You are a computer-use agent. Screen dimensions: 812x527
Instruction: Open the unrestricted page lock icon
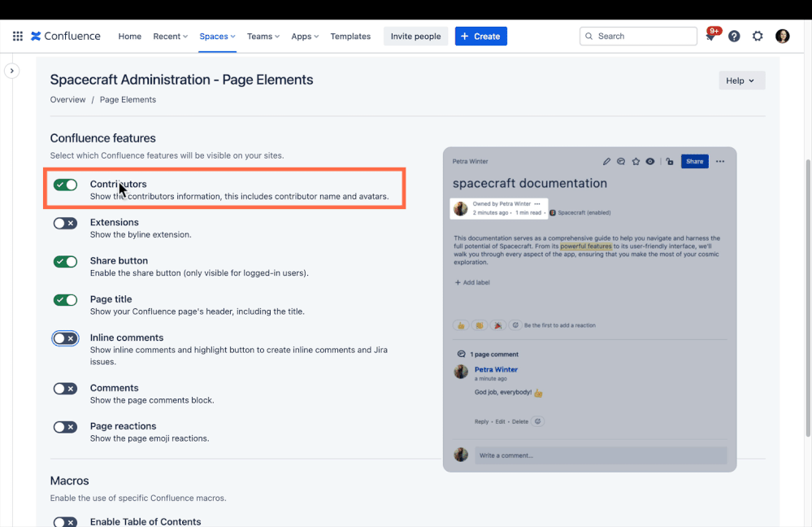click(670, 161)
